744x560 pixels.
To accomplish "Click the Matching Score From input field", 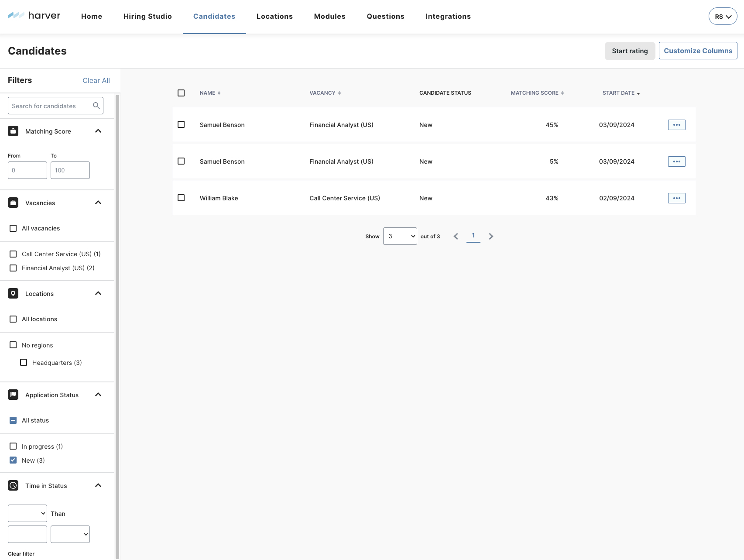I will click(x=27, y=170).
